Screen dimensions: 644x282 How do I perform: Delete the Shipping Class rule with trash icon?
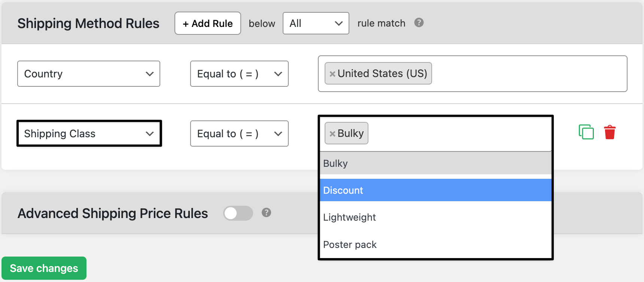tap(610, 132)
